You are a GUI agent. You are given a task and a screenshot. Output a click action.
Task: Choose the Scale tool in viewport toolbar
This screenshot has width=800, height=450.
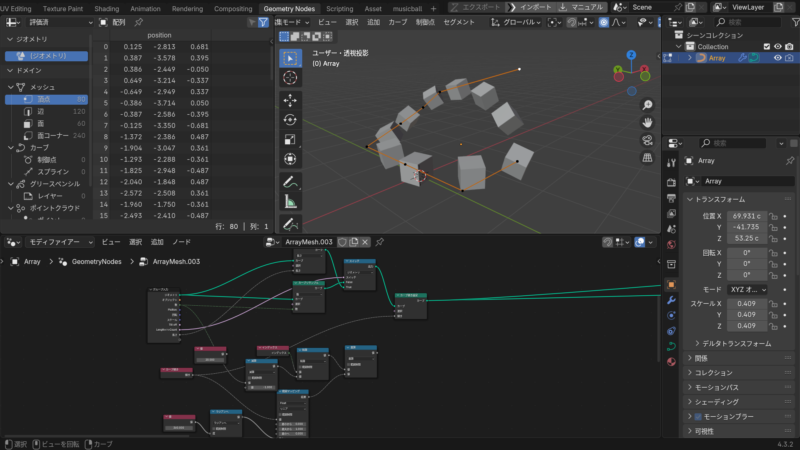[x=290, y=139]
